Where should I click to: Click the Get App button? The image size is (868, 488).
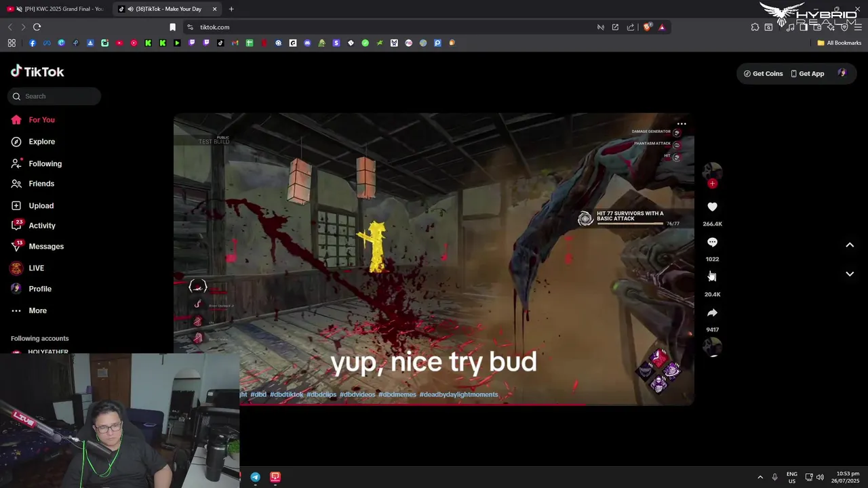coord(807,73)
